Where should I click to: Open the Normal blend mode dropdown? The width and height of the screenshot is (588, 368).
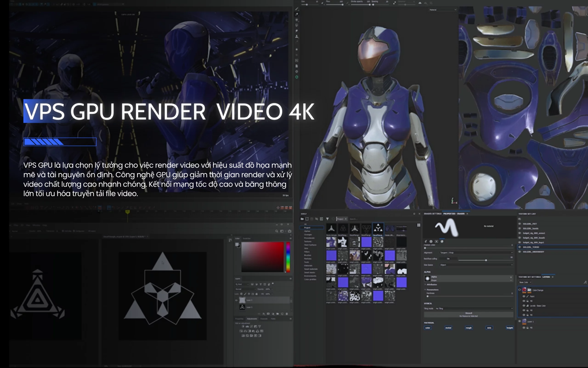tap(246, 289)
